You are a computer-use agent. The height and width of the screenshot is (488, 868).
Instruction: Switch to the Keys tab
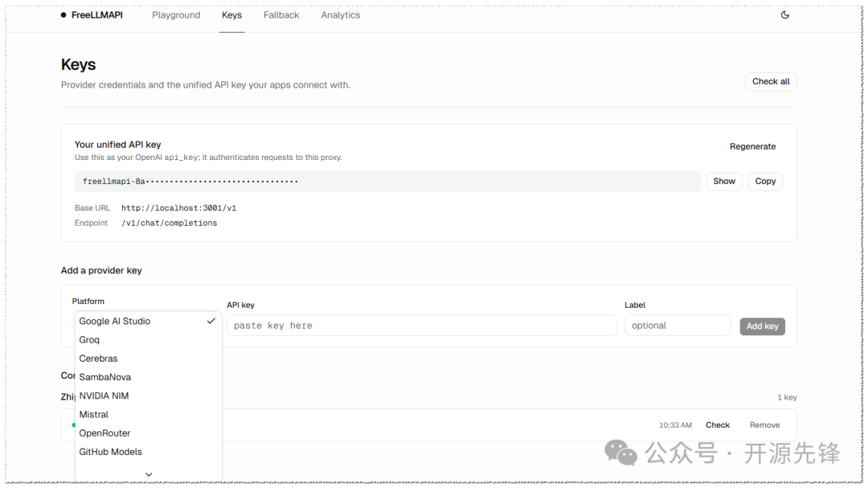231,15
